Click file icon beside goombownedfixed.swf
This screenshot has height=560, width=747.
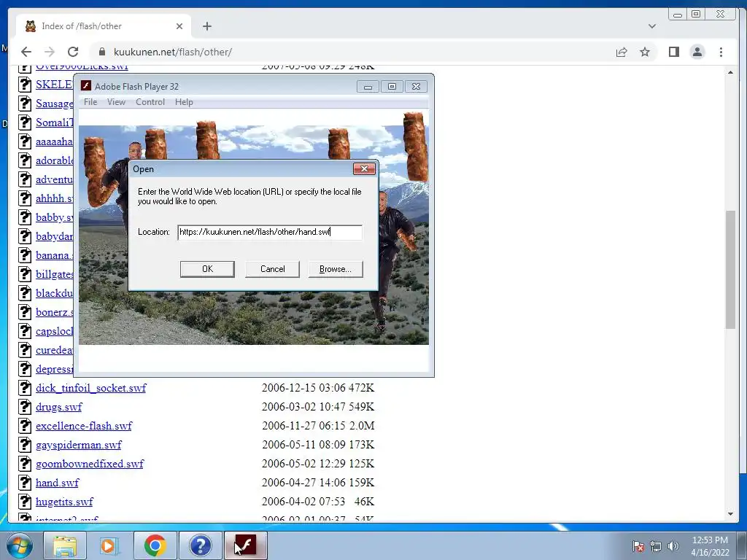click(x=25, y=464)
